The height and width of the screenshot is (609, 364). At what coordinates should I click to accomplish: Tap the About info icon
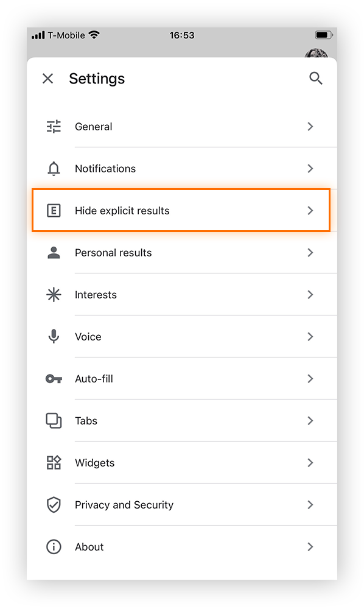click(54, 546)
